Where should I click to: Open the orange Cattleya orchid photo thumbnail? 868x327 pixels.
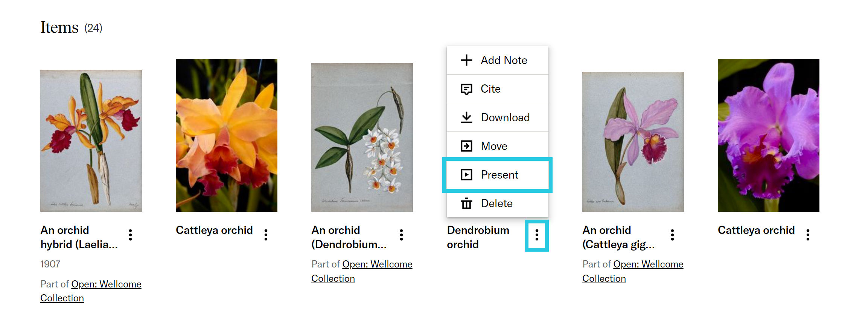[227, 135]
